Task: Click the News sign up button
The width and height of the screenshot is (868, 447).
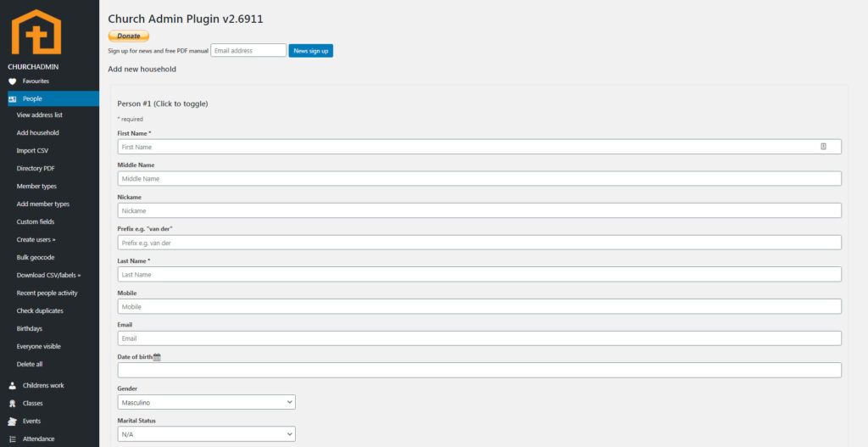Action: coord(310,51)
